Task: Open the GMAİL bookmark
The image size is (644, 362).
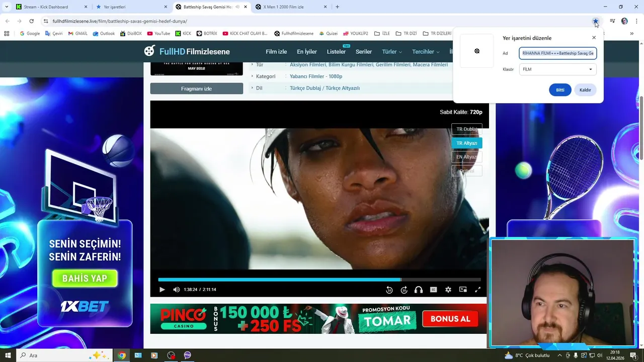Action: pos(77,34)
